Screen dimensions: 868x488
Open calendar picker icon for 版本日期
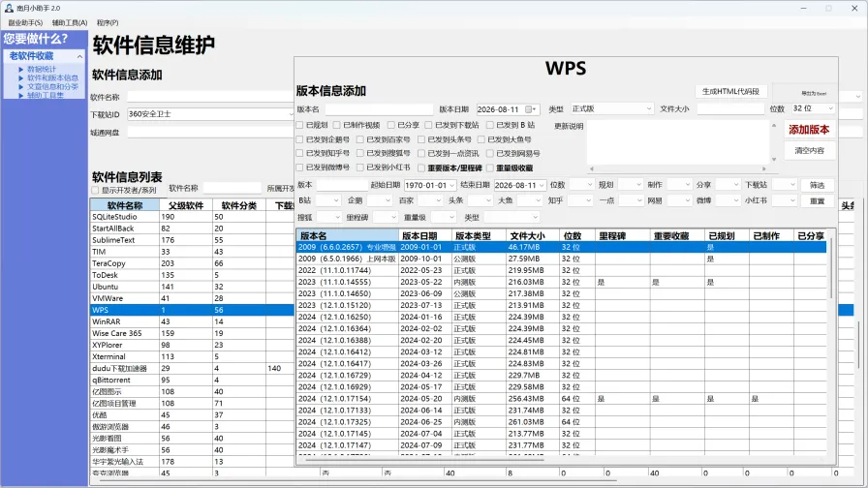pos(529,109)
